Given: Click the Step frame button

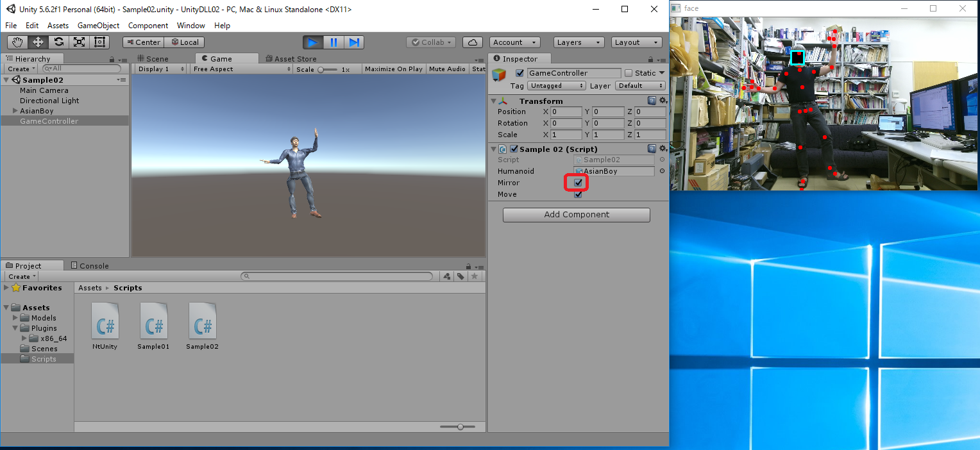Looking at the screenshot, I should [353, 42].
